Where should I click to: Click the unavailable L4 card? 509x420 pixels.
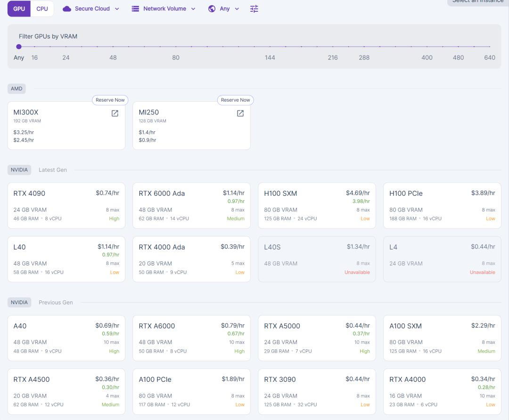pos(442,259)
